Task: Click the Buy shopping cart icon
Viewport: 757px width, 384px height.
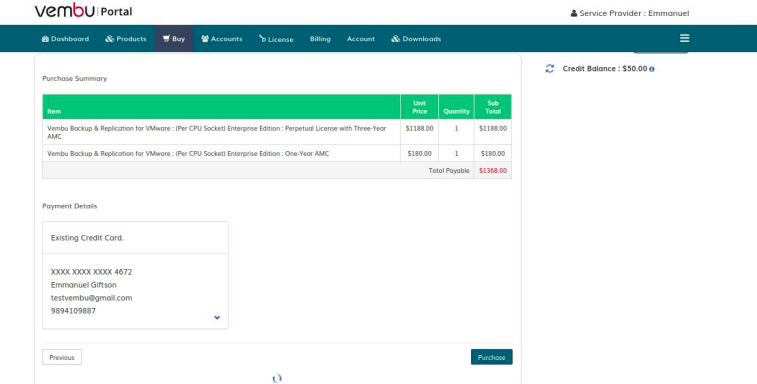Action: pyautogui.click(x=167, y=39)
